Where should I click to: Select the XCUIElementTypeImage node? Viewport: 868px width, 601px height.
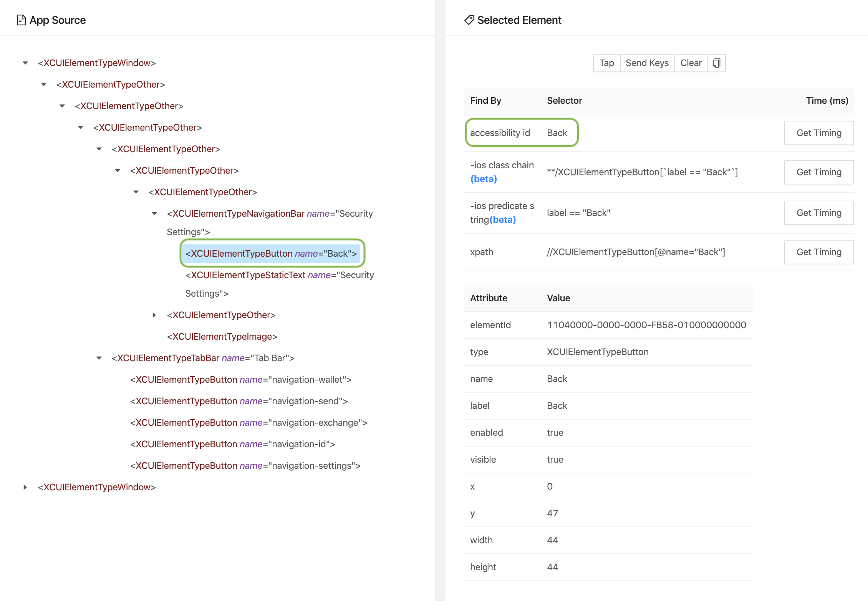(222, 337)
